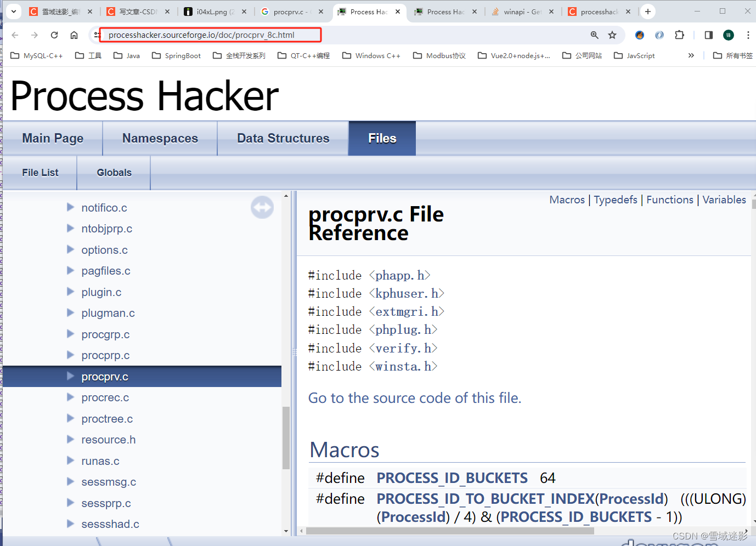Click the browser profile avatar
Viewport: 756px width, 546px height.
click(x=728, y=35)
